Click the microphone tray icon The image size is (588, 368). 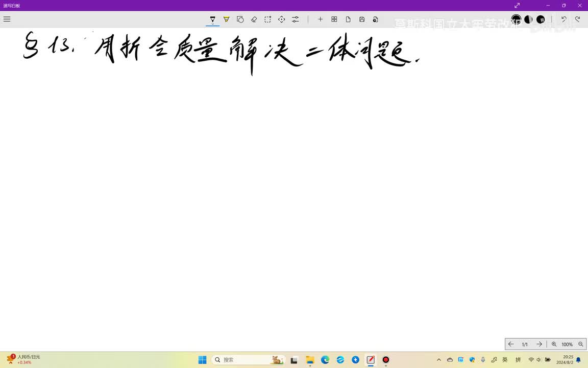point(483,360)
